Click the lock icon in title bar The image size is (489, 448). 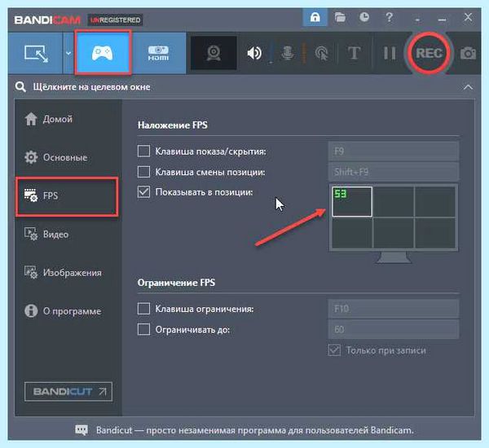click(x=315, y=17)
